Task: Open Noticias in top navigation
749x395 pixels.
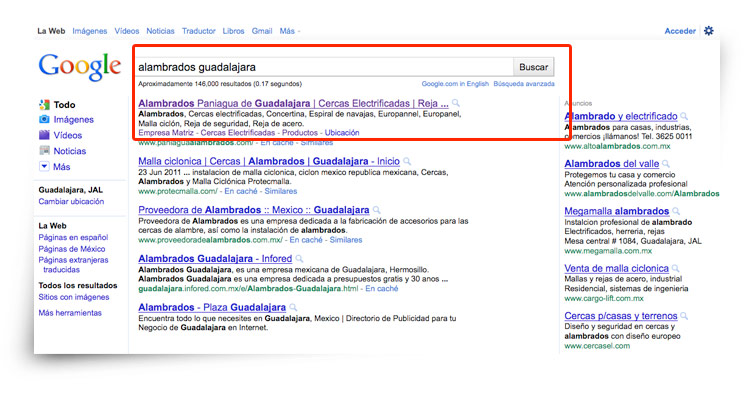Action: click(160, 31)
